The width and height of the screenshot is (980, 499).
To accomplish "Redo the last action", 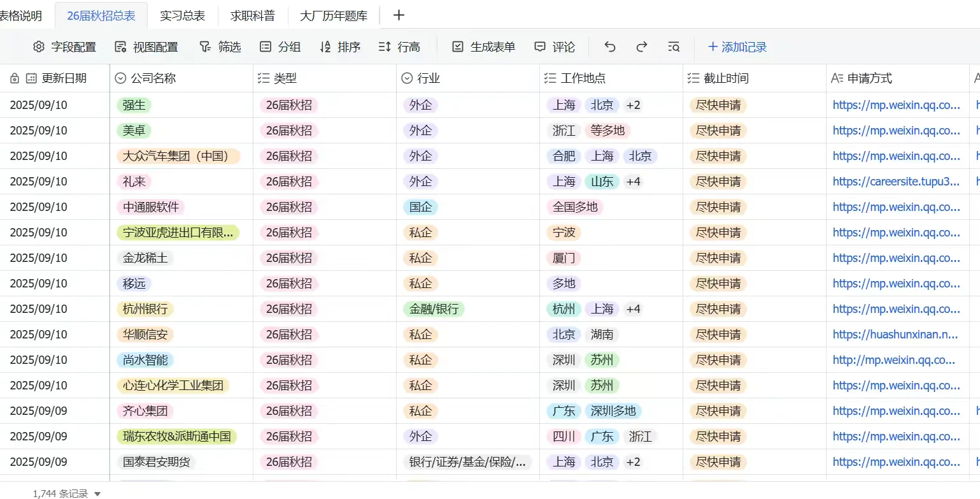I will tap(642, 47).
